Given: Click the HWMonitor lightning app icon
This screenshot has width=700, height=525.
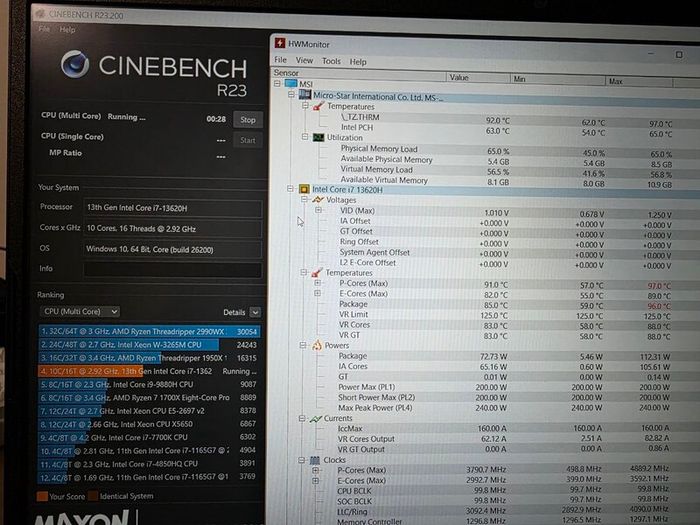Looking at the screenshot, I should coord(280,43).
